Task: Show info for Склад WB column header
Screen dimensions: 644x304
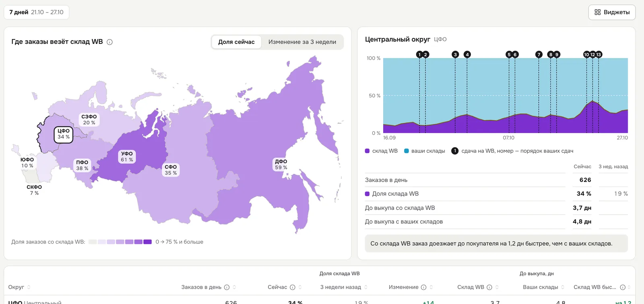Action: pyautogui.click(x=489, y=287)
